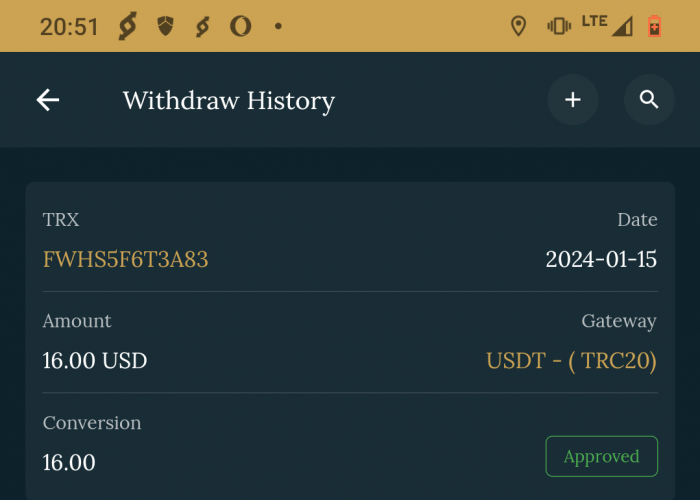This screenshot has height=500, width=700.
Task: Tap the 16.00 value under Conversion
Action: tap(69, 463)
